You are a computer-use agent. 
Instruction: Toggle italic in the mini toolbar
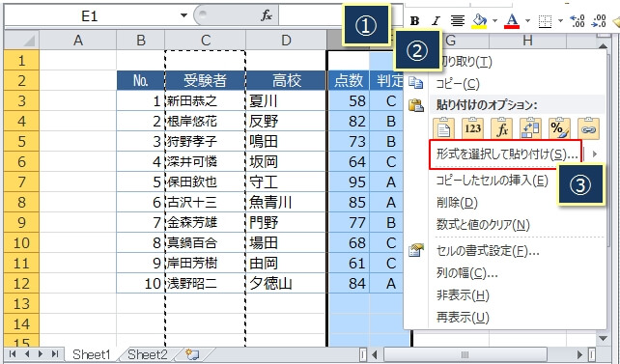436,20
